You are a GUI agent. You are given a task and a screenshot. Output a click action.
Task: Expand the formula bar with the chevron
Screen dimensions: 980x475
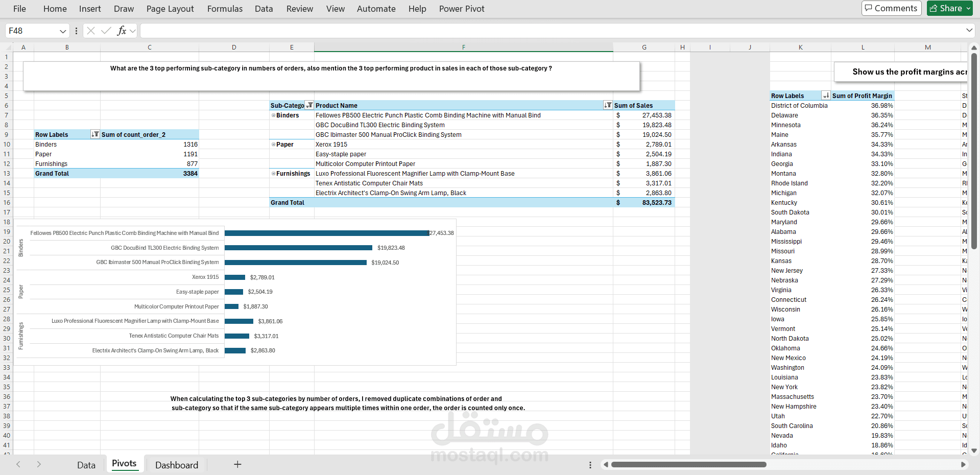(969, 30)
